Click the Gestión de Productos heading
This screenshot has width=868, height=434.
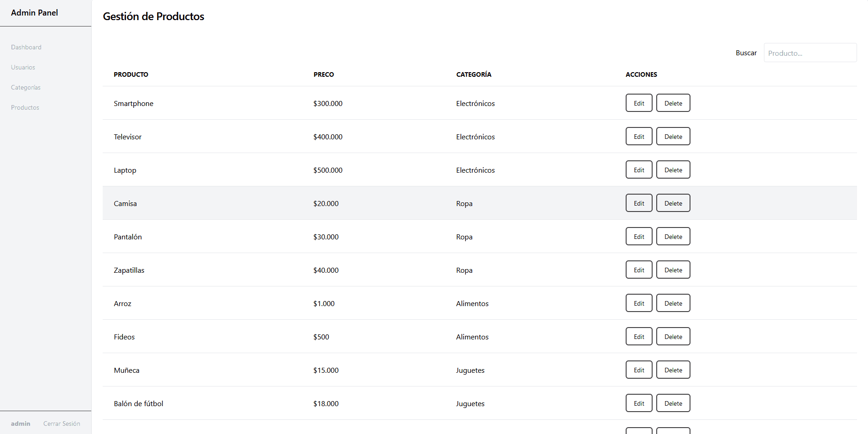(153, 16)
